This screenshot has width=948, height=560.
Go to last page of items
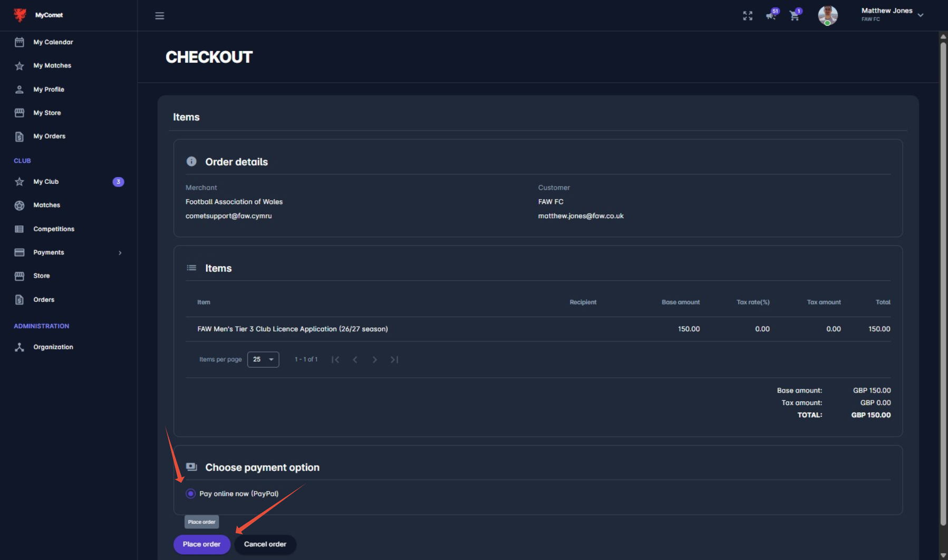[x=394, y=360]
